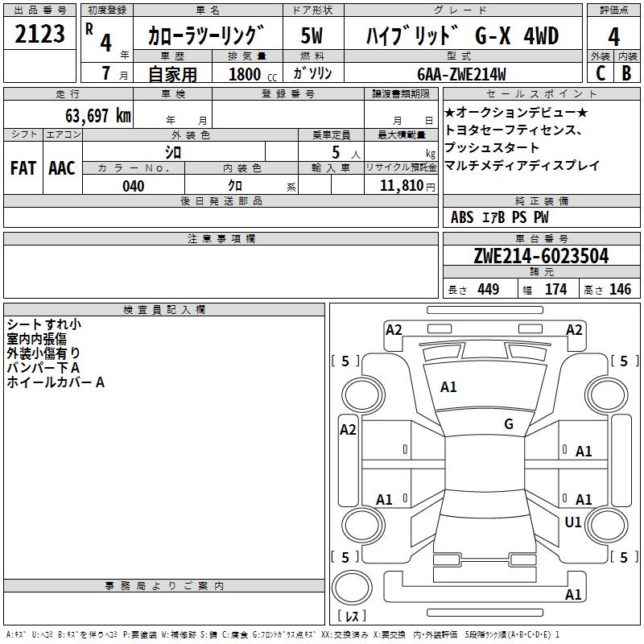Select the car name カローラツーリング
The height and width of the screenshot is (644, 644).
pos(205,35)
